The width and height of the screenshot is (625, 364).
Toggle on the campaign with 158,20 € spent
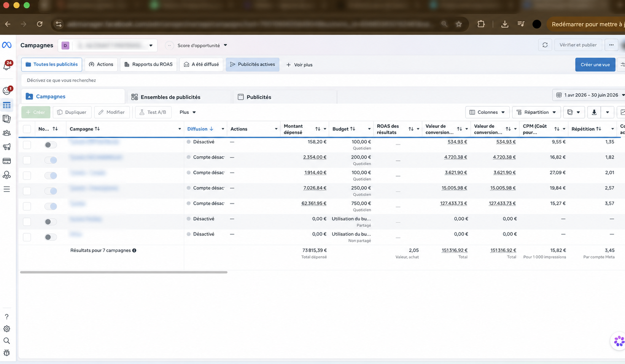51,145
